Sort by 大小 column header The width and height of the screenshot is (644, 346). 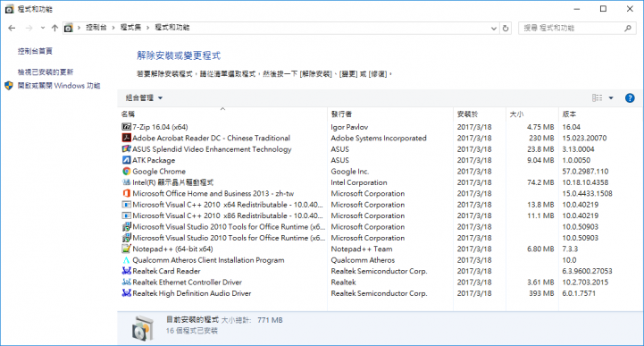516,114
